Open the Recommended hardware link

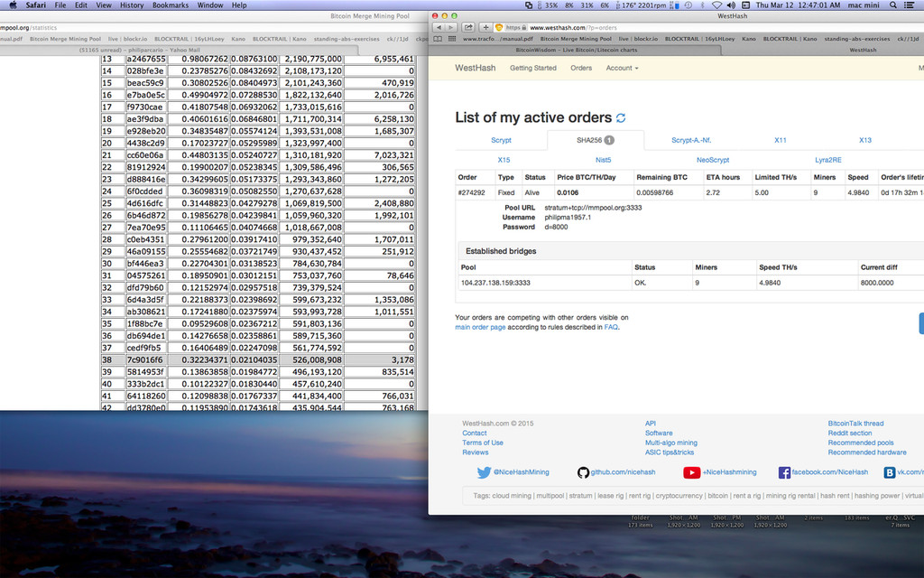pyautogui.click(x=867, y=452)
